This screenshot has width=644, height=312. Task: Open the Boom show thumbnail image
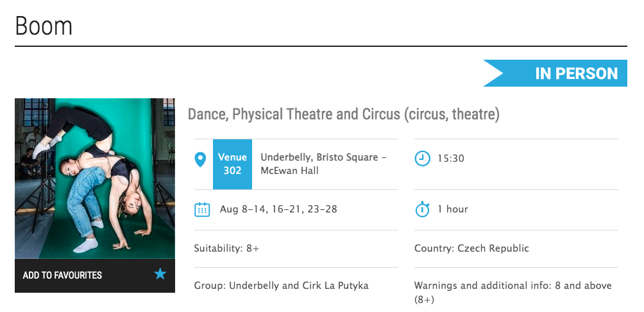pos(95,178)
